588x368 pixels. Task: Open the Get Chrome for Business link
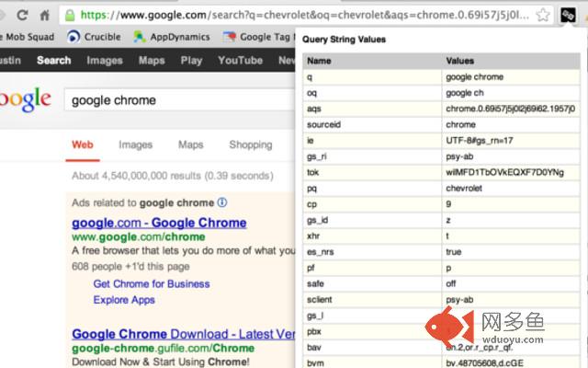[x=152, y=284]
